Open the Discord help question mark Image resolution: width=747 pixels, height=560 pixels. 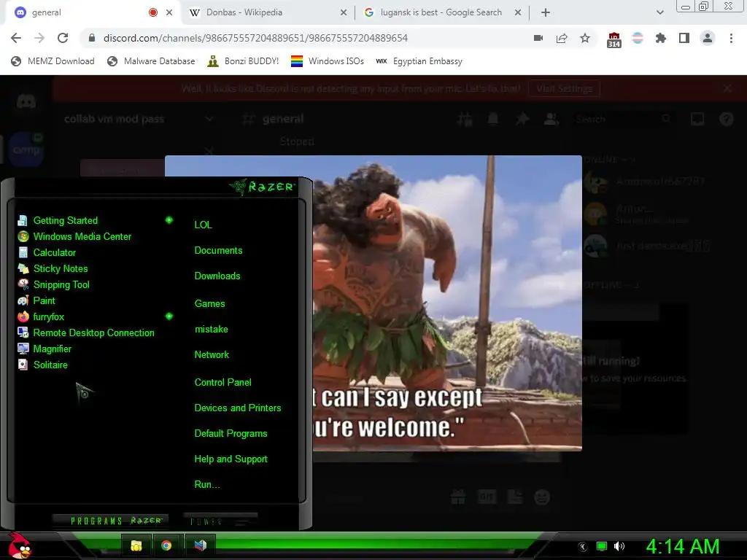[x=726, y=119]
